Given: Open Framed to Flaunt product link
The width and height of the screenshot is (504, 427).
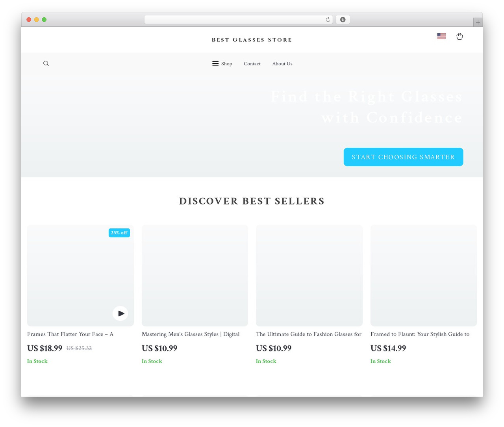Looking at the screenshot, I should [x=420, y=334].
